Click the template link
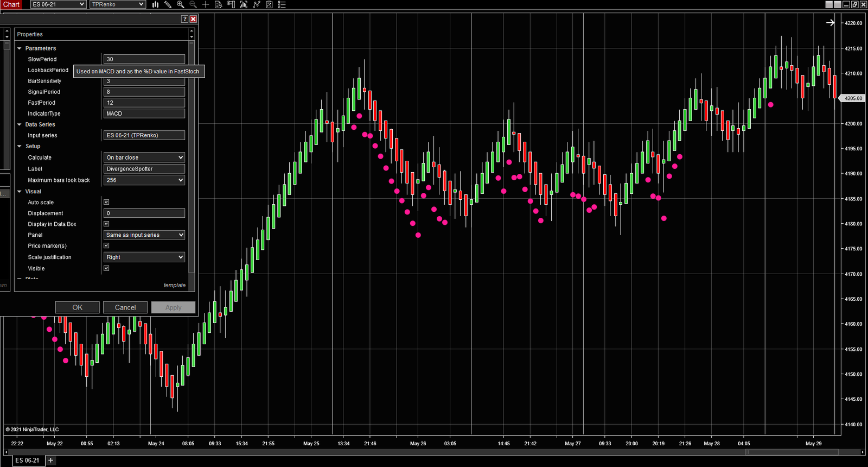This screenshot has height=467, width=868. 174,285
